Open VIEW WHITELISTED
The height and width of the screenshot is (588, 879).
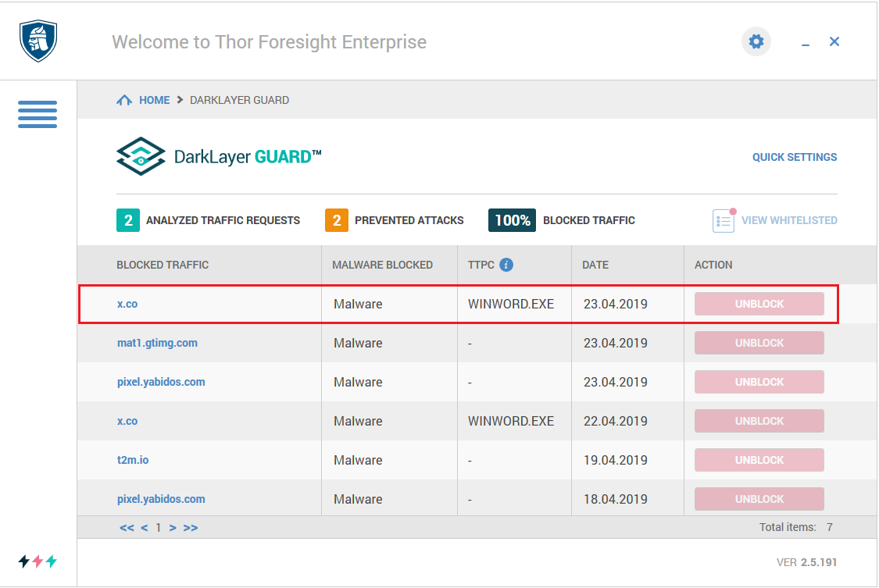point(789,221)
